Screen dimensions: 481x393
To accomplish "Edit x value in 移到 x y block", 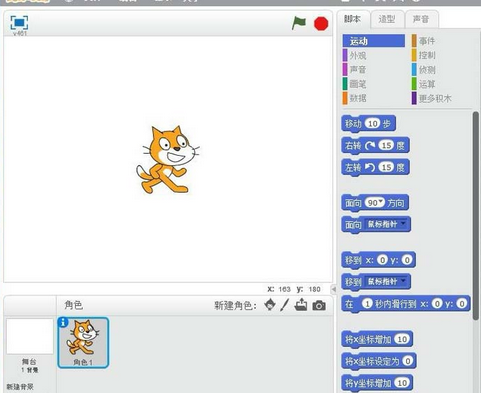I will point(383,260).
